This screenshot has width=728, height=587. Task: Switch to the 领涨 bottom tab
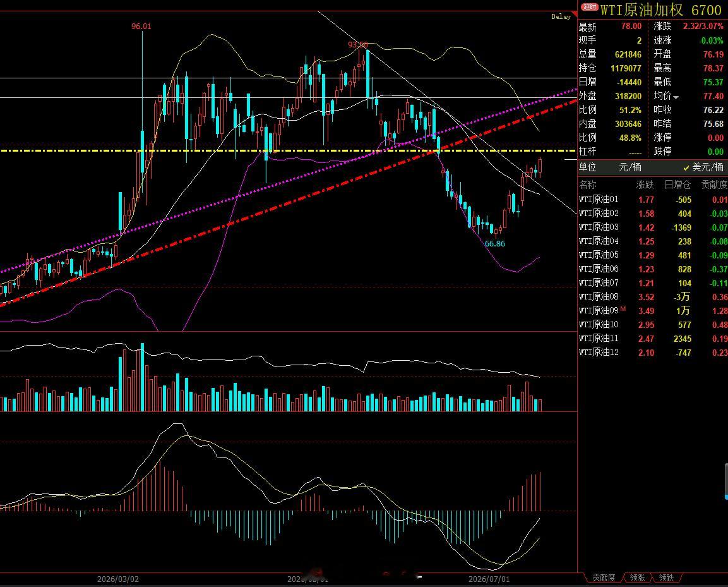(x=637, y=578)
